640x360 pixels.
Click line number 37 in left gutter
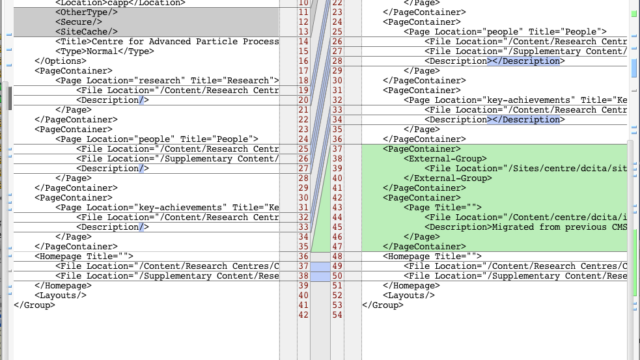(303, 266)
